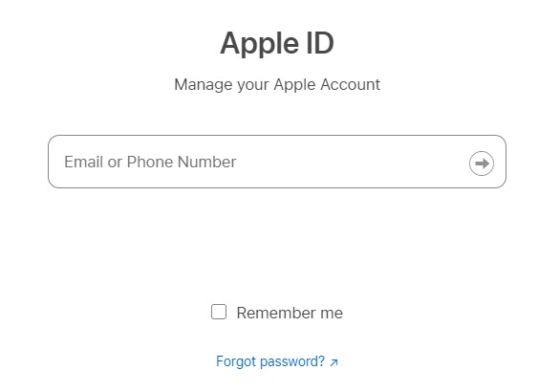Screen dimensions: 538x392
Task: Tick the Remember me checkbox
Action: pyautogui.click(x=219, y=312)
